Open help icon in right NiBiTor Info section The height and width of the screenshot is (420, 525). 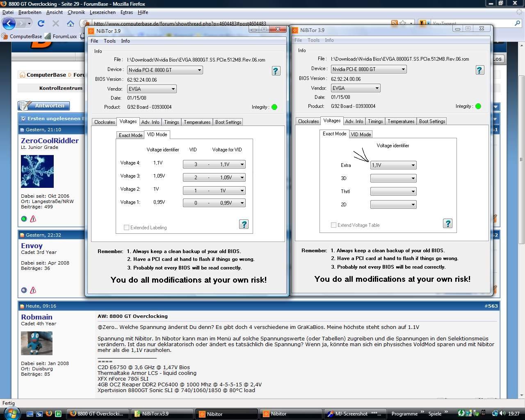tap(479, 70)
